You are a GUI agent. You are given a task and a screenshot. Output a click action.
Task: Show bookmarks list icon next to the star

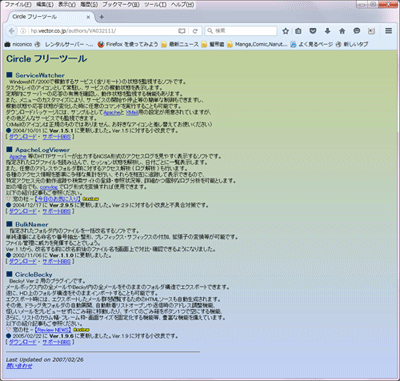298,31
